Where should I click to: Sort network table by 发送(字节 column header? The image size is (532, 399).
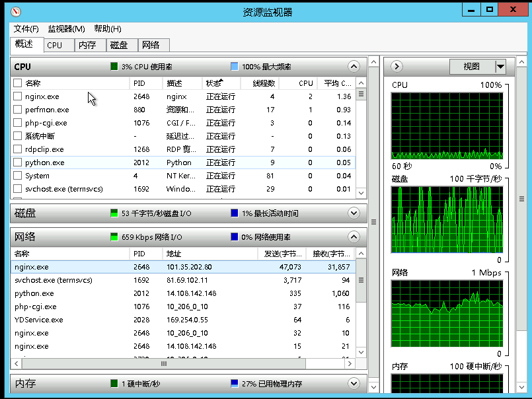(282, 254)
